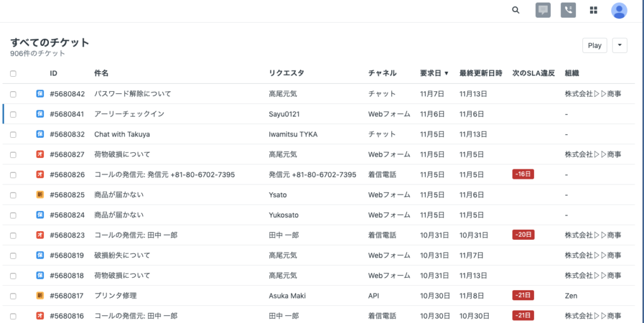Sort by 最終更新日時 column header
This screenshot has width=644, height=323.
(x=480, y=73)
